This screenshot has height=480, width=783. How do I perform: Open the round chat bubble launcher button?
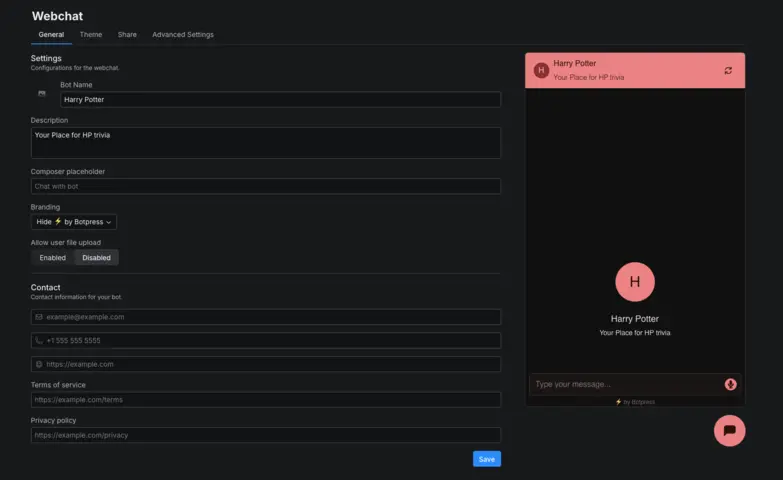point(729,431)
